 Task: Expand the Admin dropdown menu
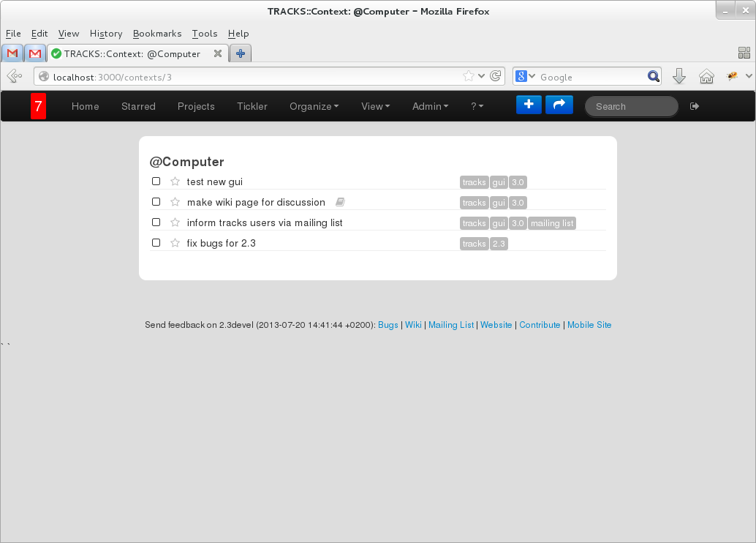coord(430,106)
